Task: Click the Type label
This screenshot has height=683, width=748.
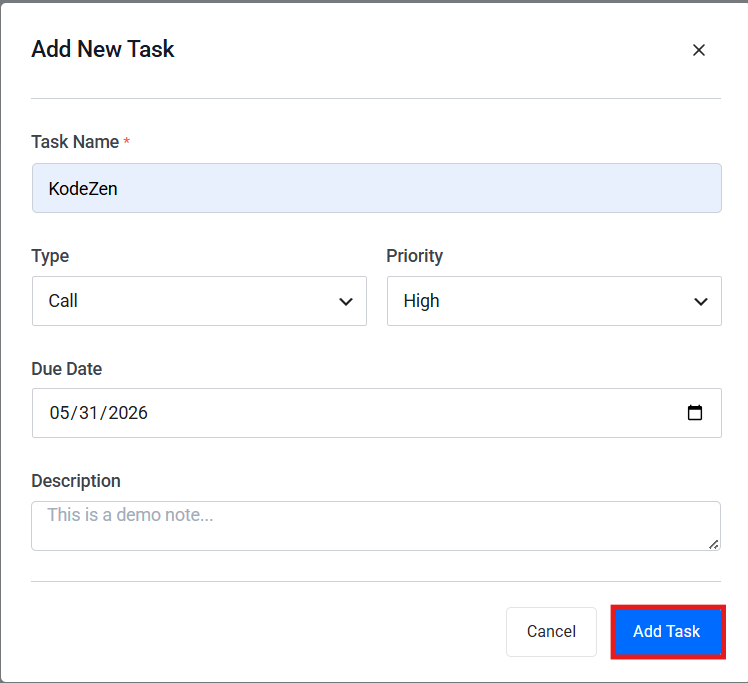Action: coord(50,256)
